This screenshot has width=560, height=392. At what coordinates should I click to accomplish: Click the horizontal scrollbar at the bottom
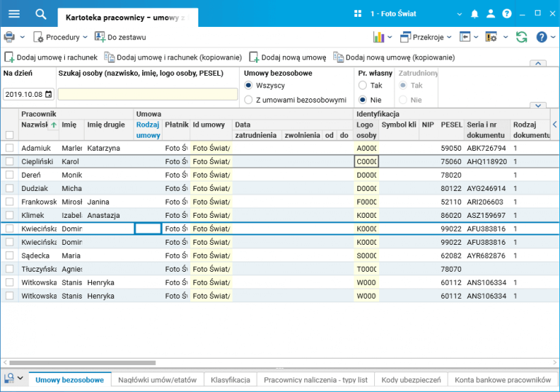click(80, 362)
